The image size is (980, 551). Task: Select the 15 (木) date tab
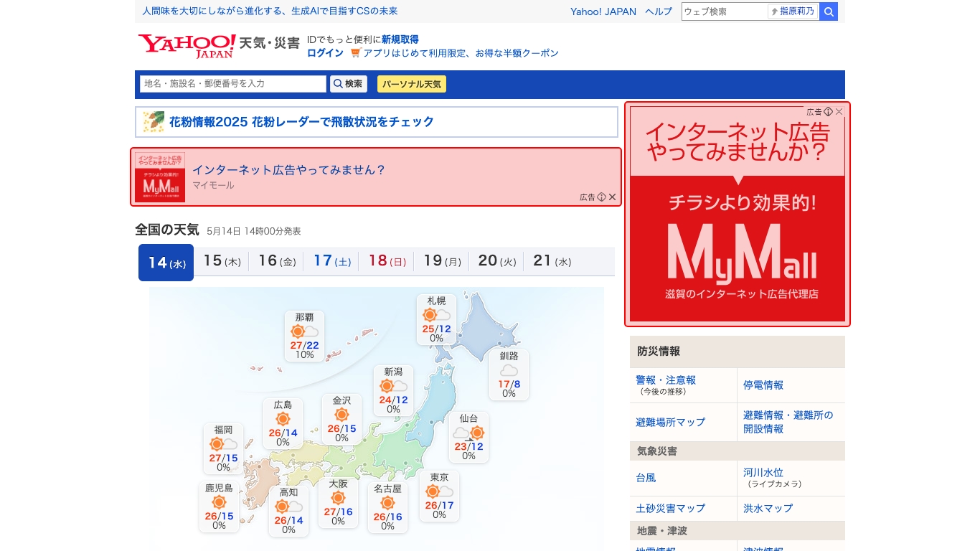pos(222,262)
